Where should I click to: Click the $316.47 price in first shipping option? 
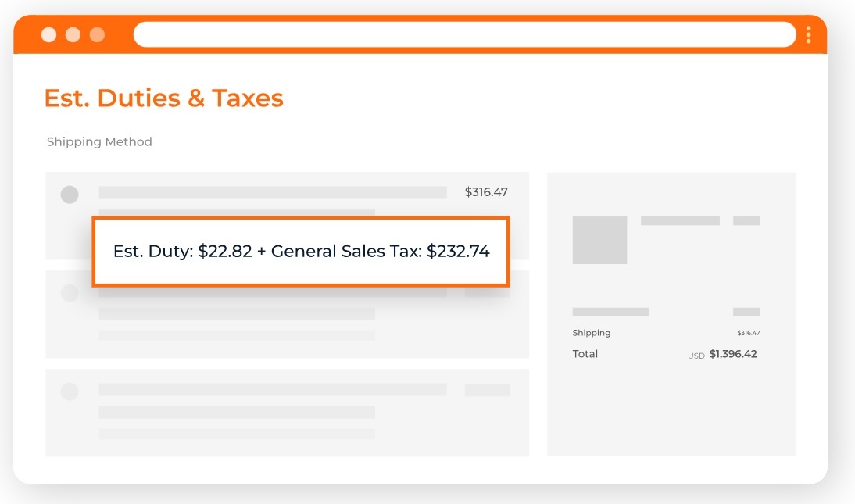pyautogui.click(x=486, y=192)
